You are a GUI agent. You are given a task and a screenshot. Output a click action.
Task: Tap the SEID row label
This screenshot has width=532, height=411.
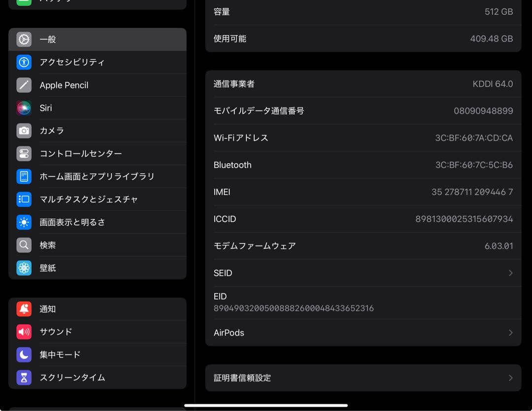tap(223, 273)
